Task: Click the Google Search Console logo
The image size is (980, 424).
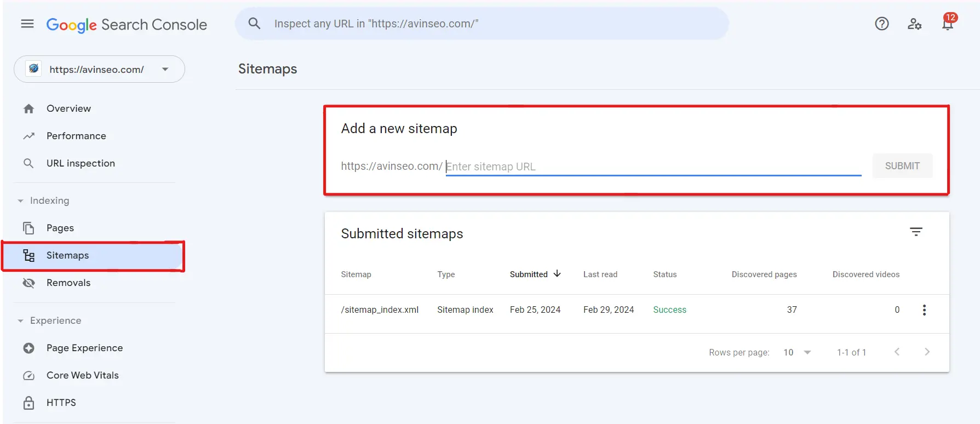Action: (x=127, y=25)
